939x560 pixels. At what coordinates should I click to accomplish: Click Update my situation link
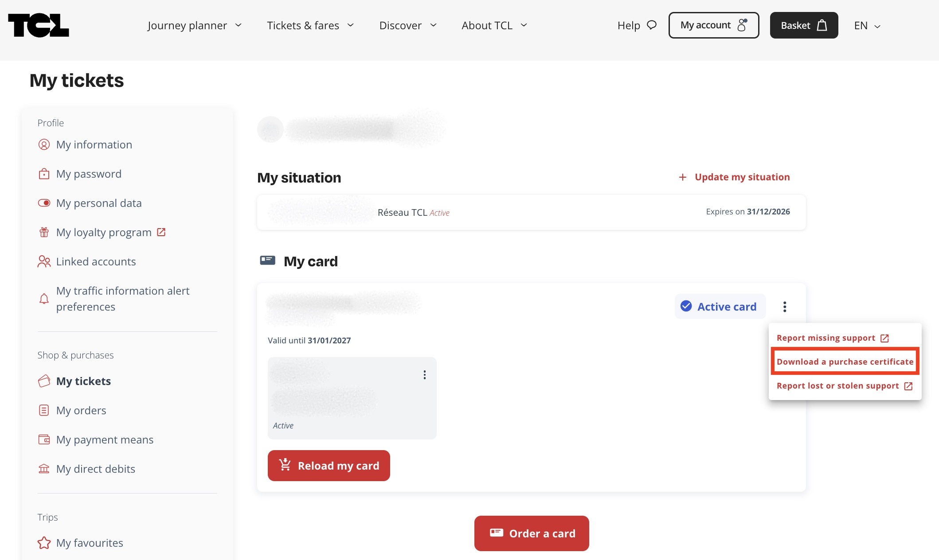pos(734,177)
